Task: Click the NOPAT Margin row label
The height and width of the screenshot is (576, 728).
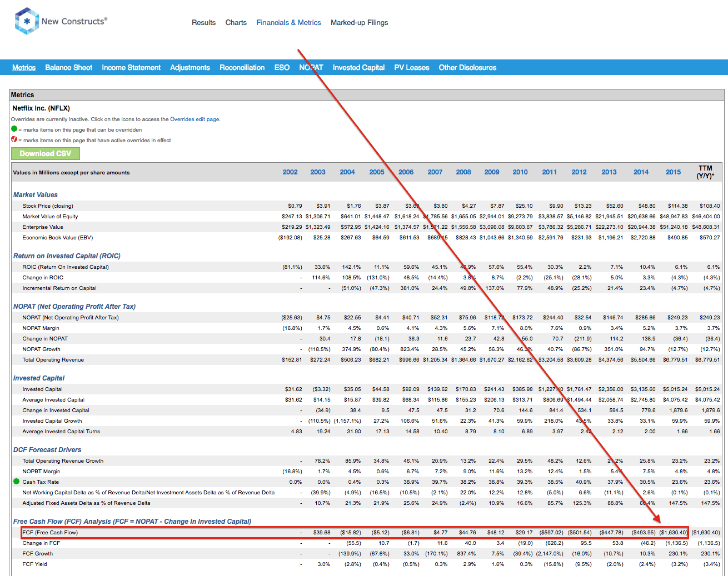Action: coord(41,328)
